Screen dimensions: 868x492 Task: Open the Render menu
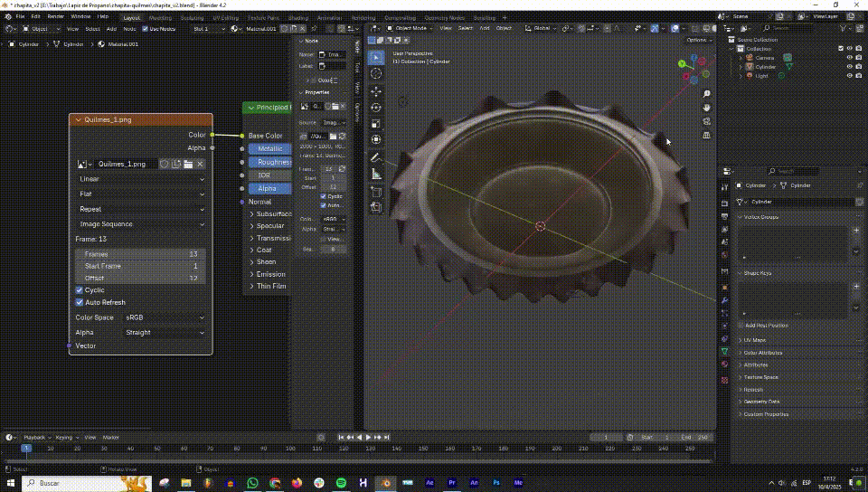(55, 16)
